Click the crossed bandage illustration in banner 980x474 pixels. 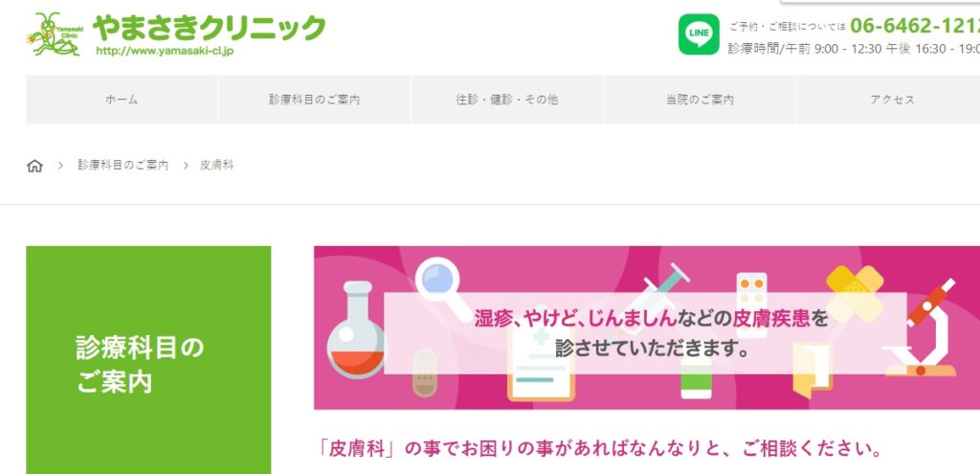click(x=855, y=293)
